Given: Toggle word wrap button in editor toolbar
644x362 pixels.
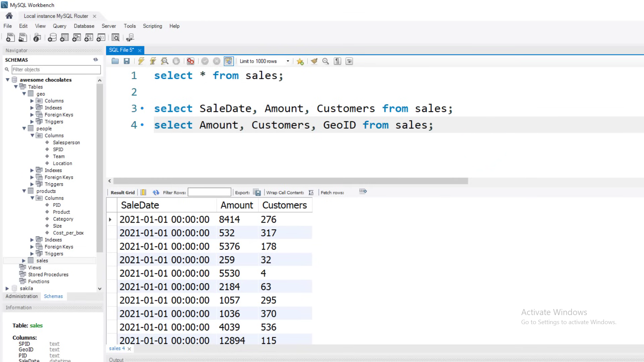Looking at the screenshot, I should point(349,61).
